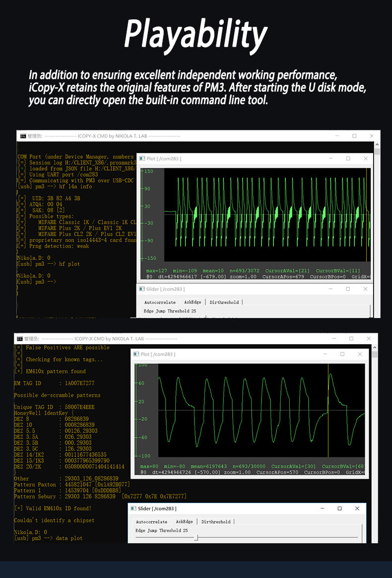Click the 'Pattern Paxton : 445821047' row

72,485
